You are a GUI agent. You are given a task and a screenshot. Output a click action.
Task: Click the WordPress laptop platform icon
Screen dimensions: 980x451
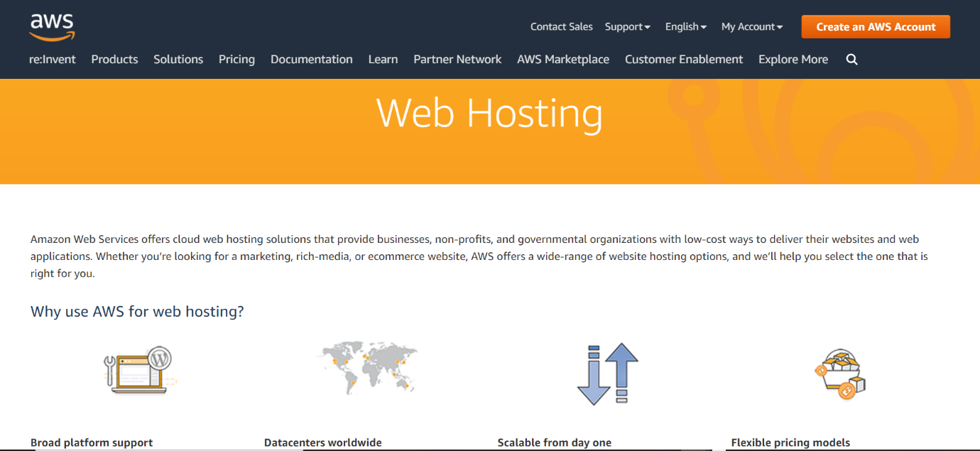pos(141,370)
